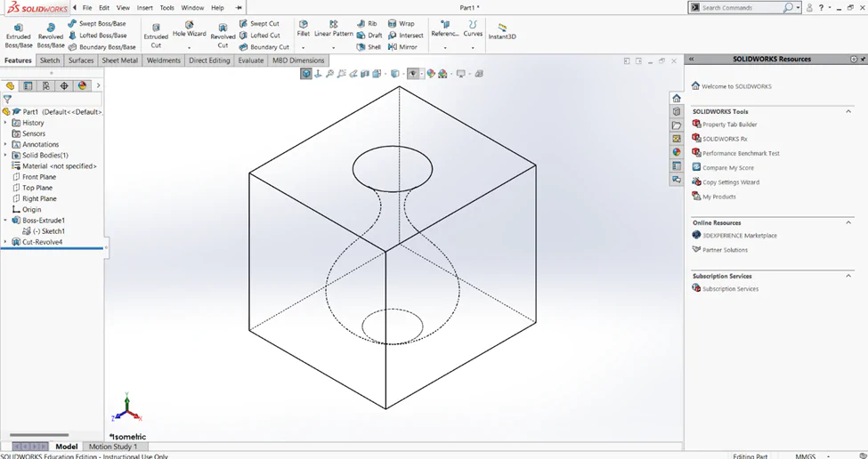Open the Hole Wizard tool

[190, 29]
